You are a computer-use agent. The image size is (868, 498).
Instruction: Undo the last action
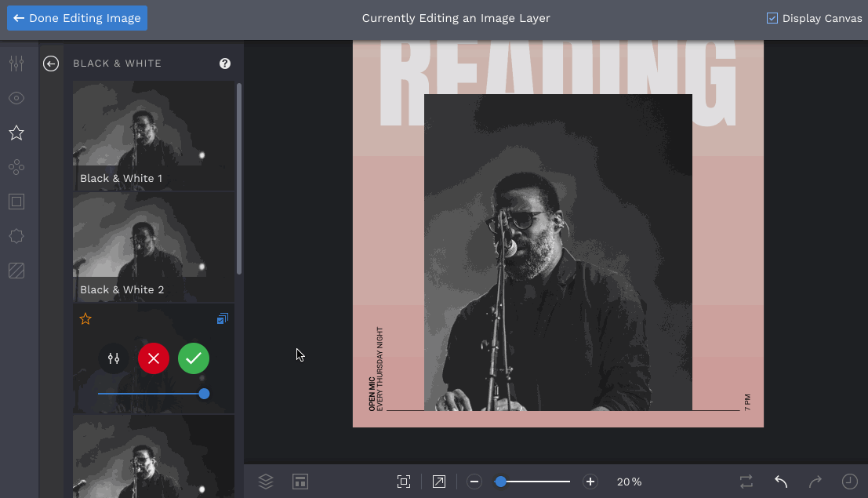[x=781, y=482]
